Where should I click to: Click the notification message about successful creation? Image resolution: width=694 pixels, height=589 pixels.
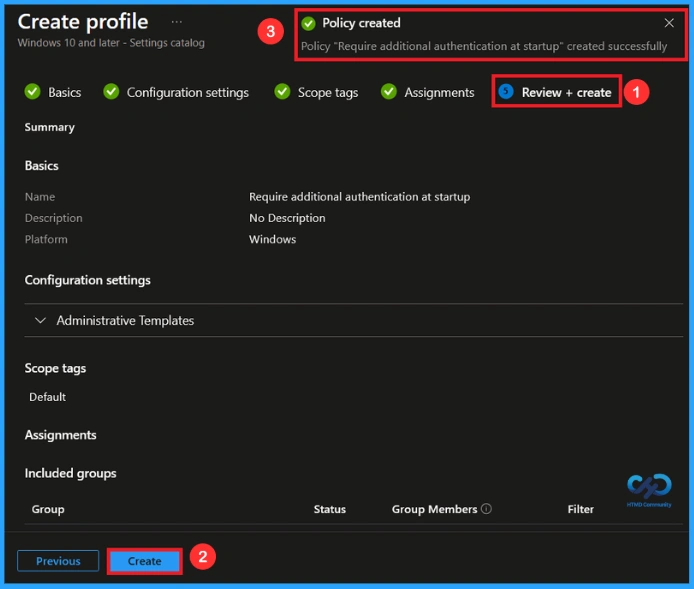(x=484, y=46)
